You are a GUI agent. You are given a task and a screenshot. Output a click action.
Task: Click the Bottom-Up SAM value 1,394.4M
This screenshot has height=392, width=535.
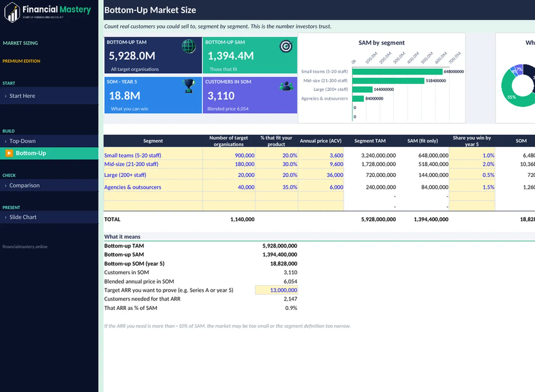click(231, 56)
